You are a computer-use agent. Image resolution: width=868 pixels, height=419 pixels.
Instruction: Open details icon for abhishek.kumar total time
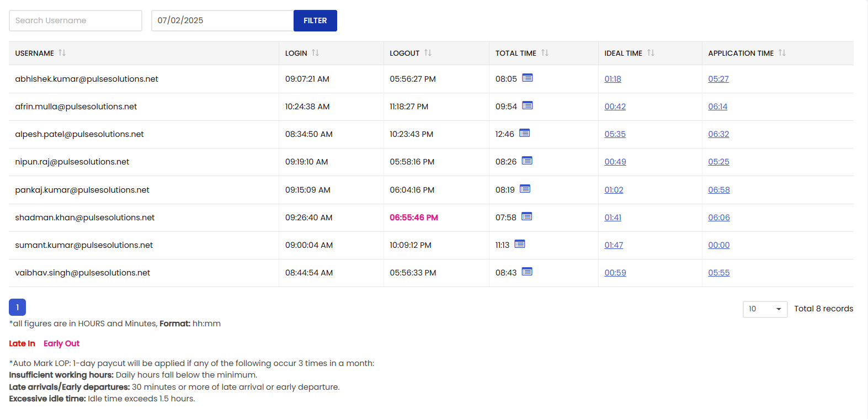(x=527, y=78)
